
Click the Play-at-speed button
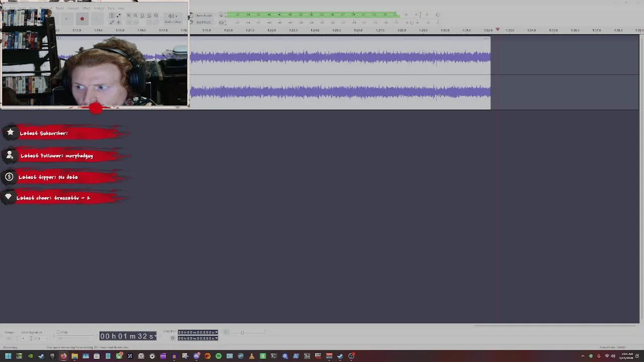pyautogui.click(x=226, y=332)
